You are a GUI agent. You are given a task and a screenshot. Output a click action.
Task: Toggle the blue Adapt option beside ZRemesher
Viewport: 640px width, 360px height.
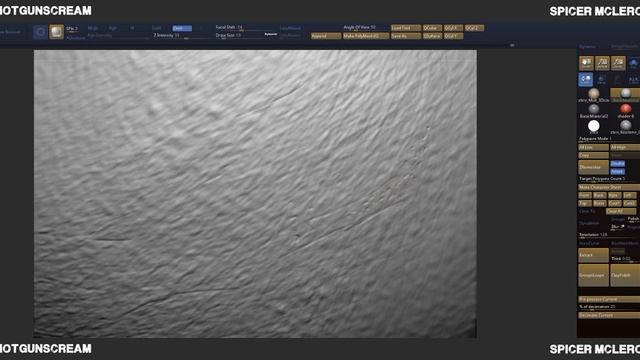[x=618, y=171]
